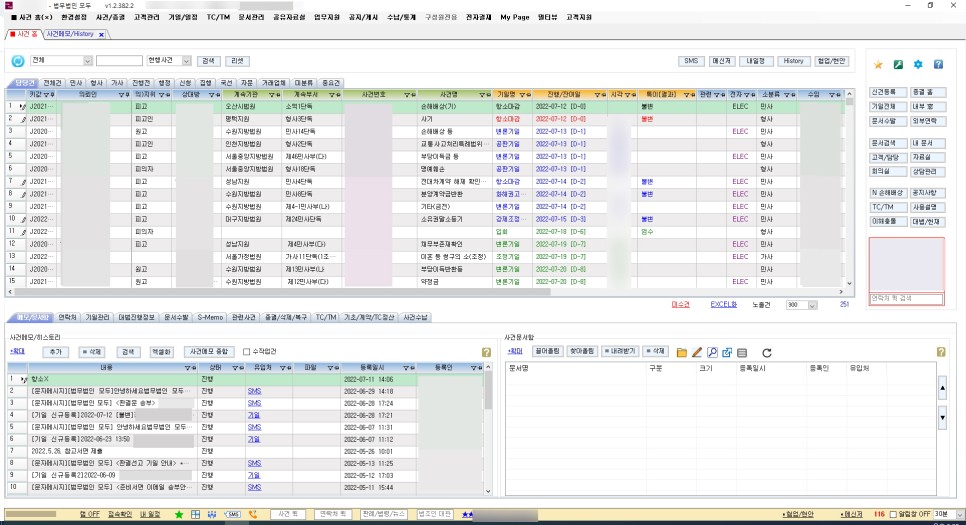Open the 문서관리 menu

(x=250, y=17)
